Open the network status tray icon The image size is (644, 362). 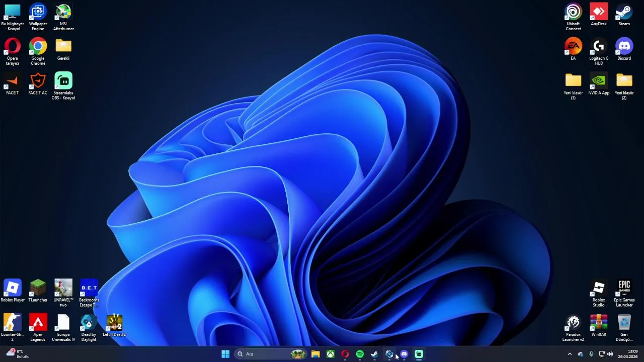pos(602,354)
